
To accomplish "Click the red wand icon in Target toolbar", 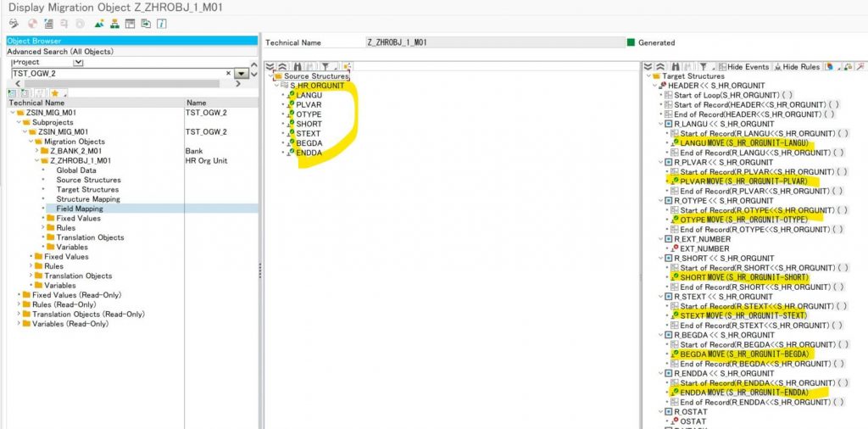I will [860, 66].
